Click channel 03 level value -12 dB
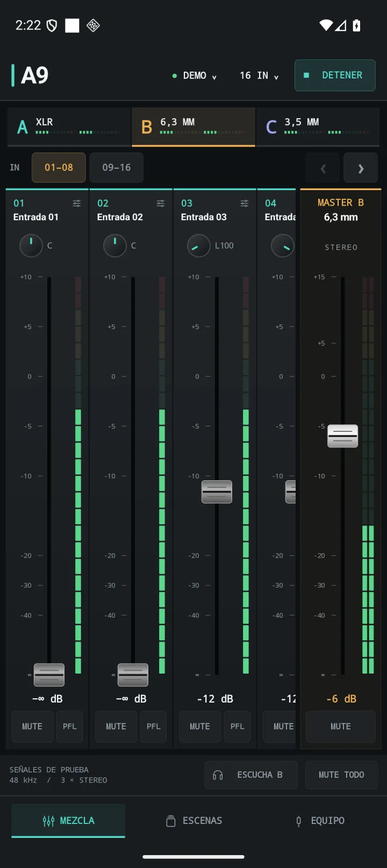387x868 pixels. (215, 699)
